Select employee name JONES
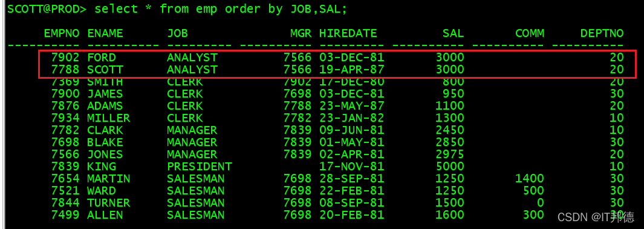Image resolution: width=644 pixels, height=229 pixels. click(x=105, y=154)
